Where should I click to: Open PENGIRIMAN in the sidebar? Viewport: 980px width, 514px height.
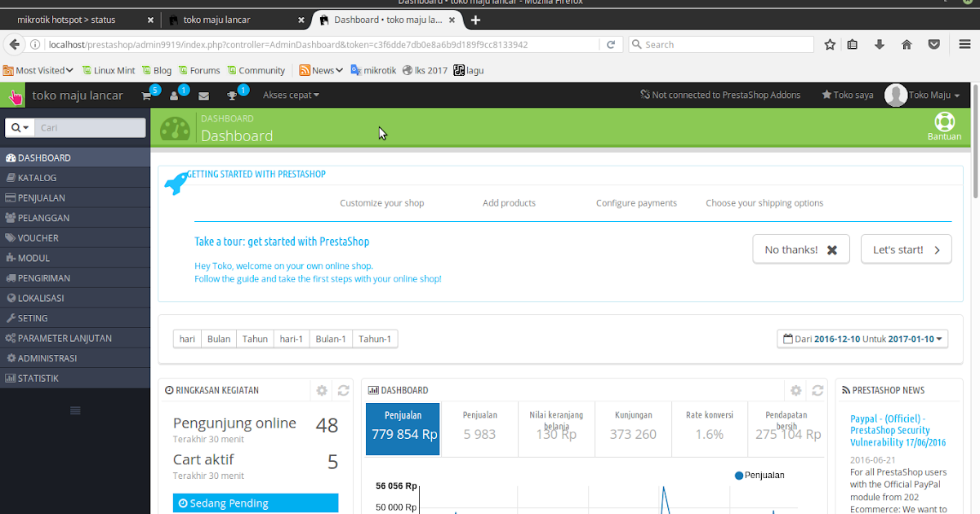pos(75,278)
